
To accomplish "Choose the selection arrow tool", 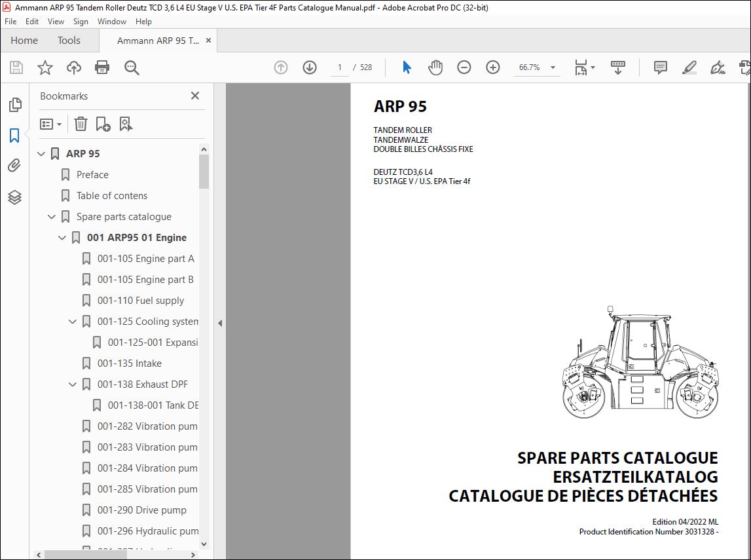I will click(407, 67).
